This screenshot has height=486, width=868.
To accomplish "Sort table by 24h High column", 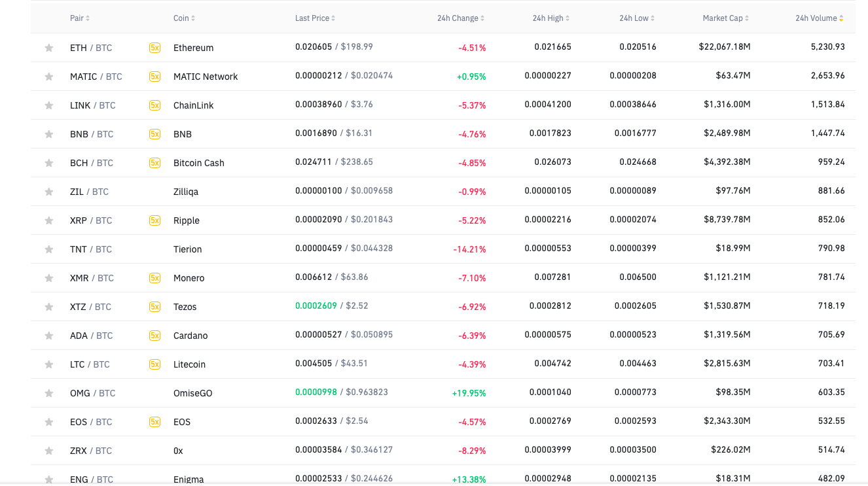I will click(x=551, y=18).
